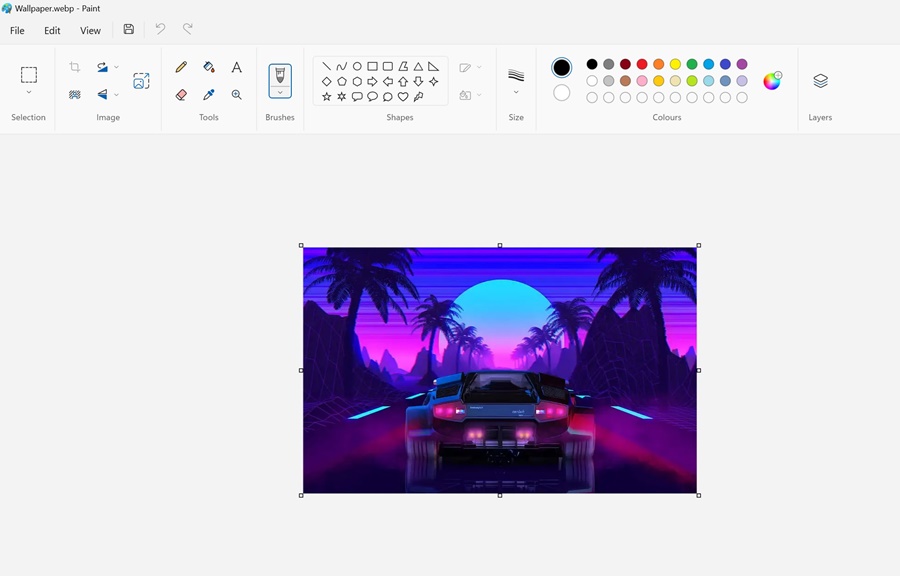Select the Text tool

236,67
